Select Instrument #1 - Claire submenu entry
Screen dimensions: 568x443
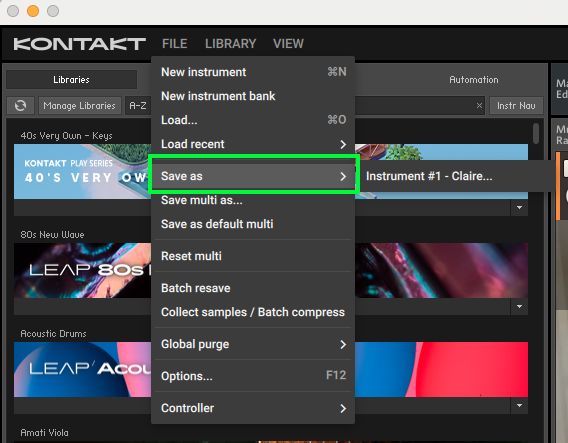(429, 176)
